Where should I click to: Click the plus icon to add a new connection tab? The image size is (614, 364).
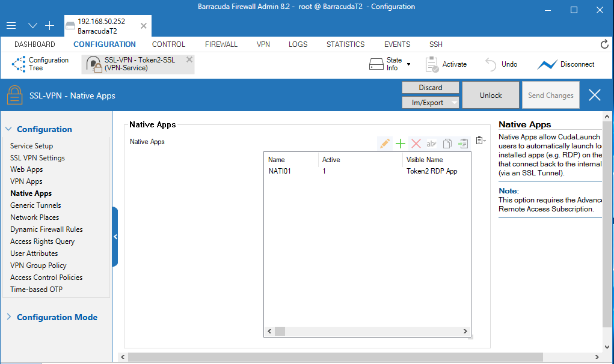click(x=49, y=26)
